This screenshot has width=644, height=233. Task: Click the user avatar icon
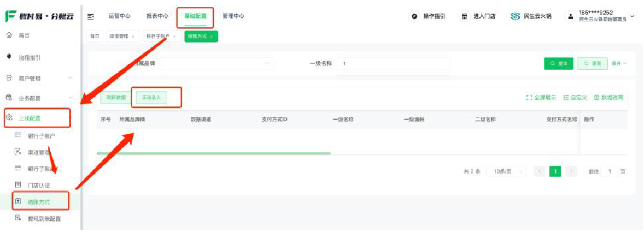pos(570,16)
